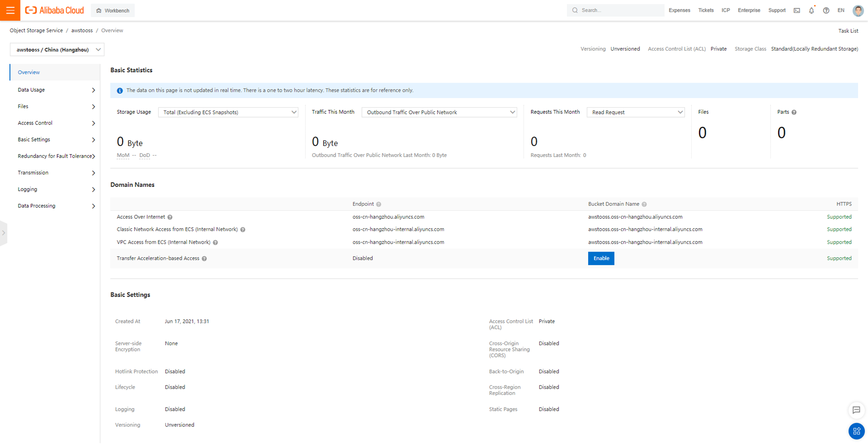The height and width of the screenshot is (446, 868).
Task: Go to awstooss breadcrumb
Action: pos(82,30)
